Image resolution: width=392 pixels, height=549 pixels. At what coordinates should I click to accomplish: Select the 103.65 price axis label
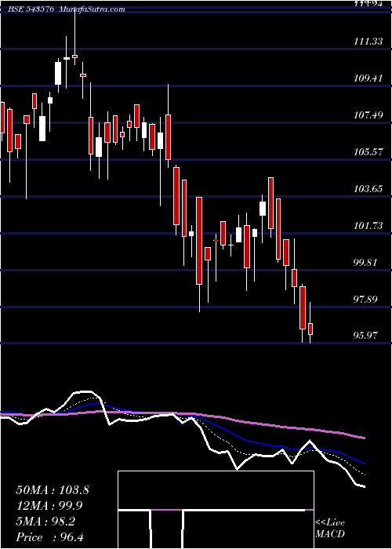pyautogui.click(x=368, y=189)
